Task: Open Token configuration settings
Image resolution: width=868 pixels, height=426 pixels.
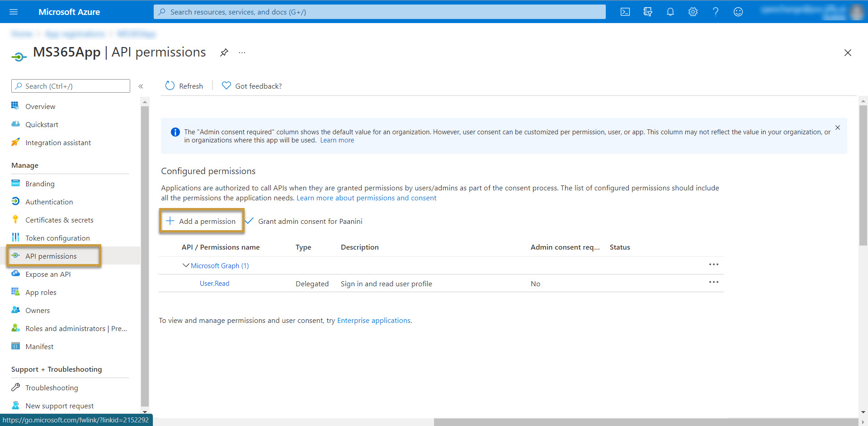Action: tap(57, 237)
